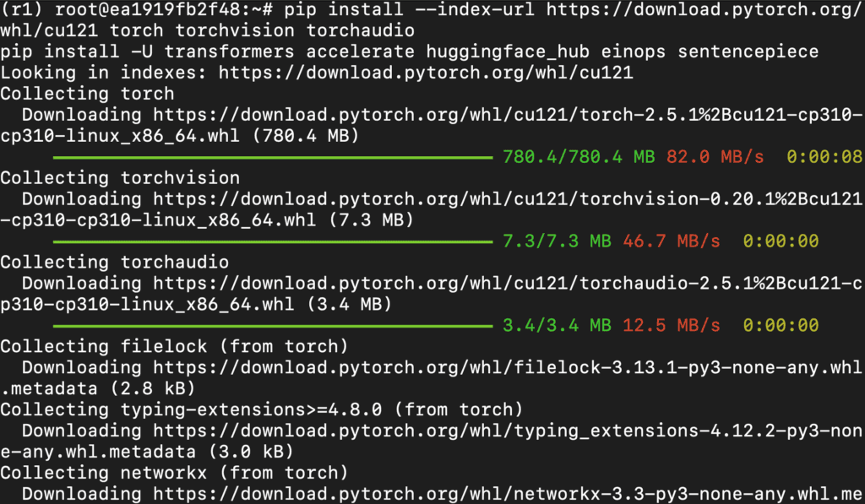This screenshot has height=504, width=865.
Task: Click the typing_extensions-4.12.2 download URL
Action: (508, 431)
